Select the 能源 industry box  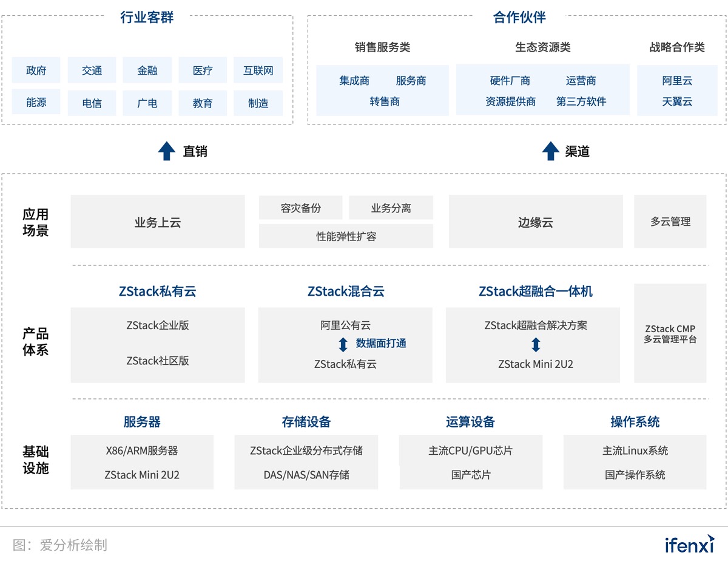[x=36, y=103]
